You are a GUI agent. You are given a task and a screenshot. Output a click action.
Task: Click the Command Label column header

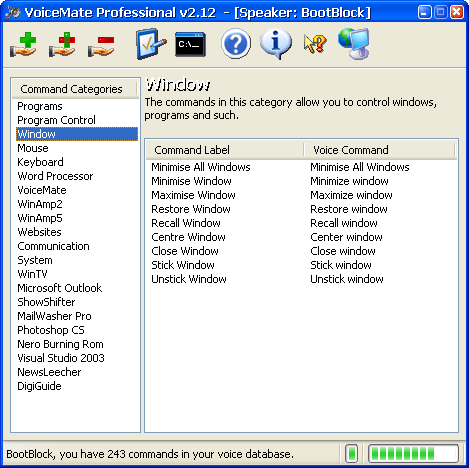point(225,150)
